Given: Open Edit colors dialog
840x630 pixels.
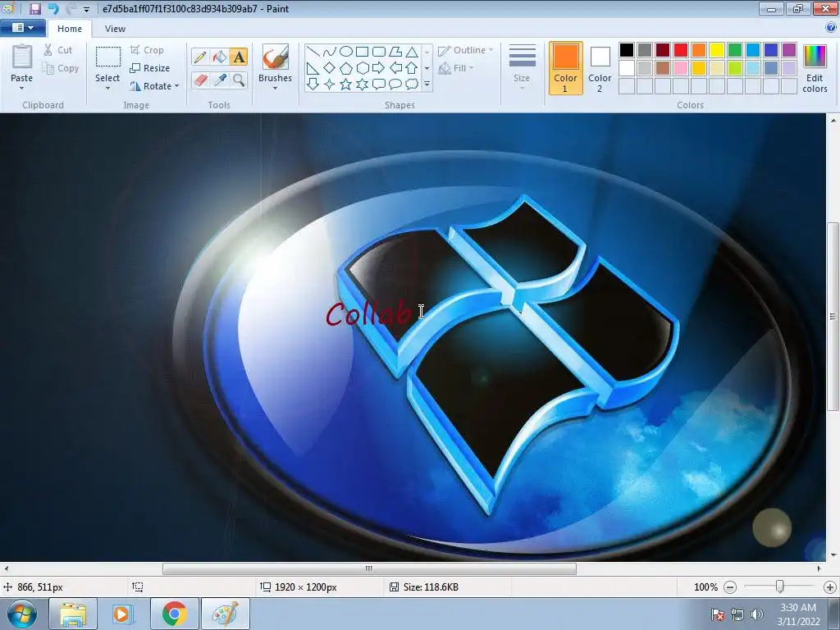Looking at the screenshot, I should pos(815,68).
